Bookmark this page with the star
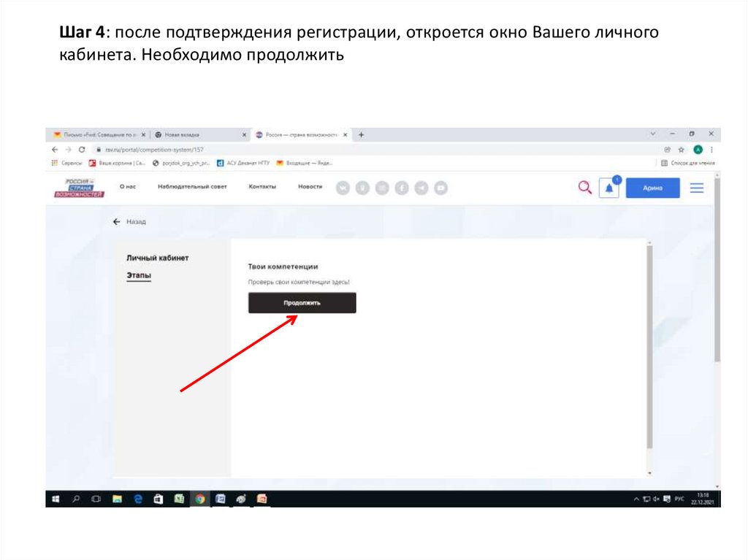 (682, 150)
